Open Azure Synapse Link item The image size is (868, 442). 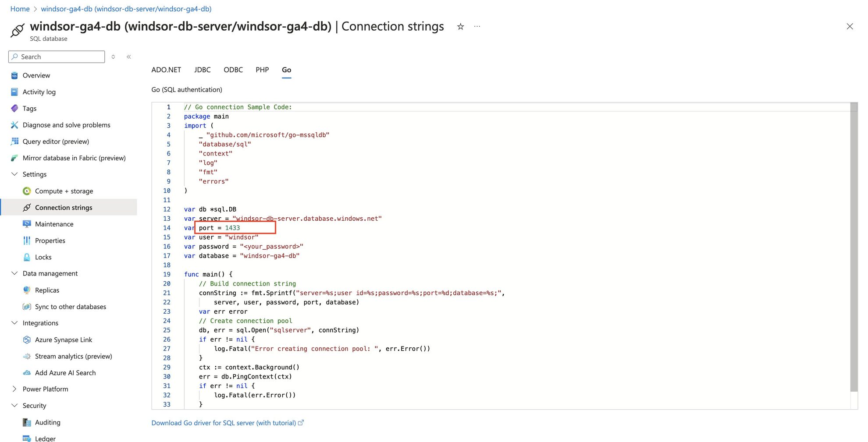tap(64, 339)
